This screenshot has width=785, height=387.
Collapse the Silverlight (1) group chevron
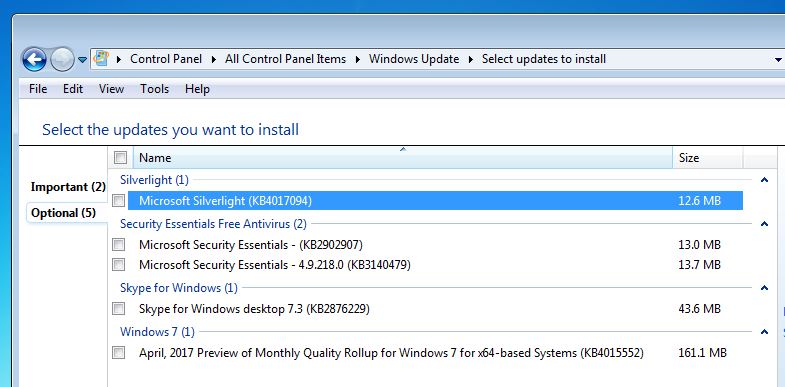pyautogui.click(x=764, y=180)
